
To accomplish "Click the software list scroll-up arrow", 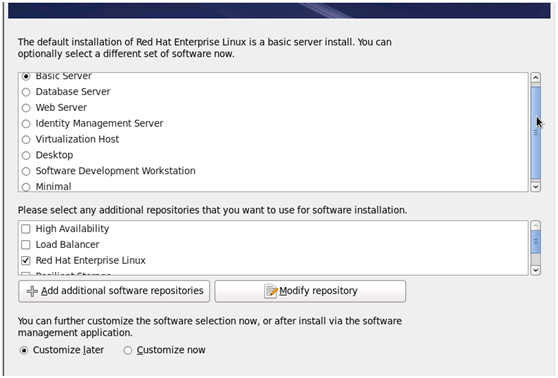I will 535,78.
